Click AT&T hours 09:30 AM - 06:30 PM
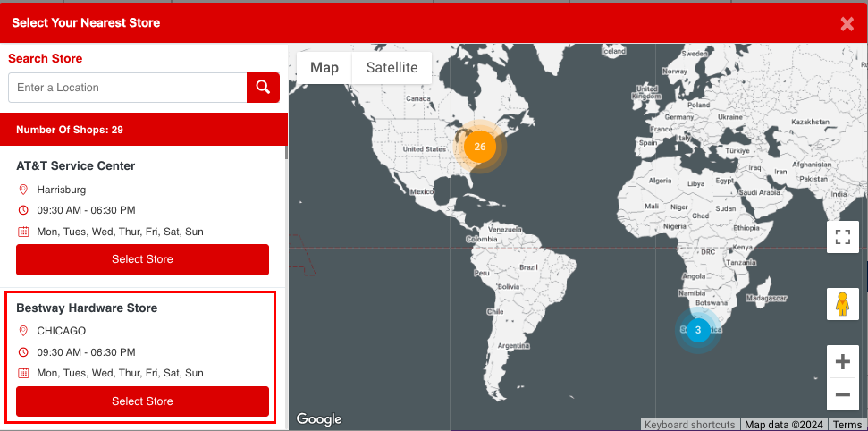The height and width of the screenshot is (431, 868). [87, 210]
